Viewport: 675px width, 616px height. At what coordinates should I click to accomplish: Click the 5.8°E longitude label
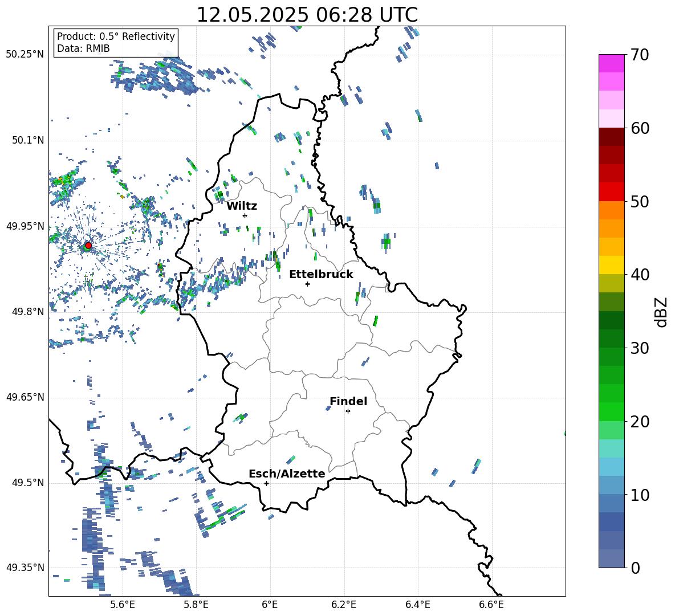(x=196, y=605)
